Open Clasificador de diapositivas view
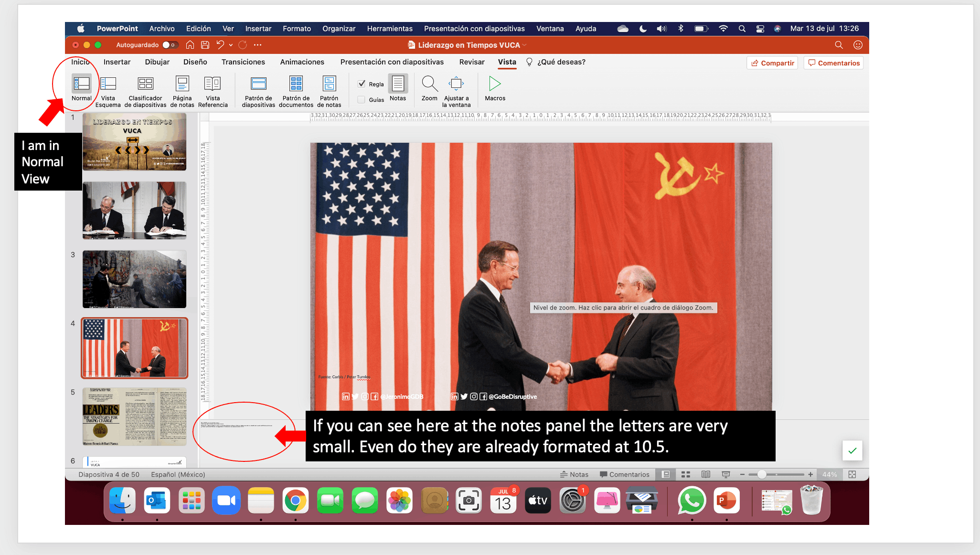This screenshot has width=980, height=555. click(x=145, y=91)
